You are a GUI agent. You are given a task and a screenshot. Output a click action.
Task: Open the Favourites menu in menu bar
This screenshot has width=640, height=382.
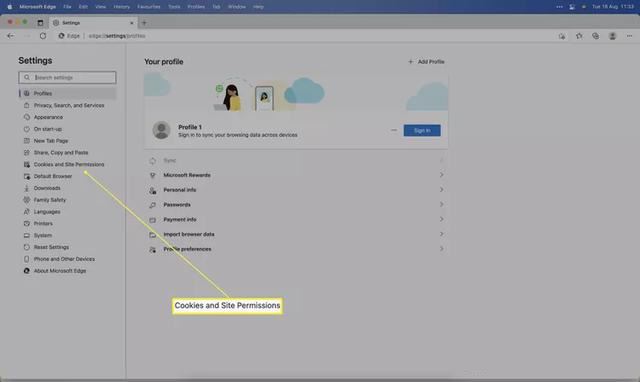click(149, 7)
